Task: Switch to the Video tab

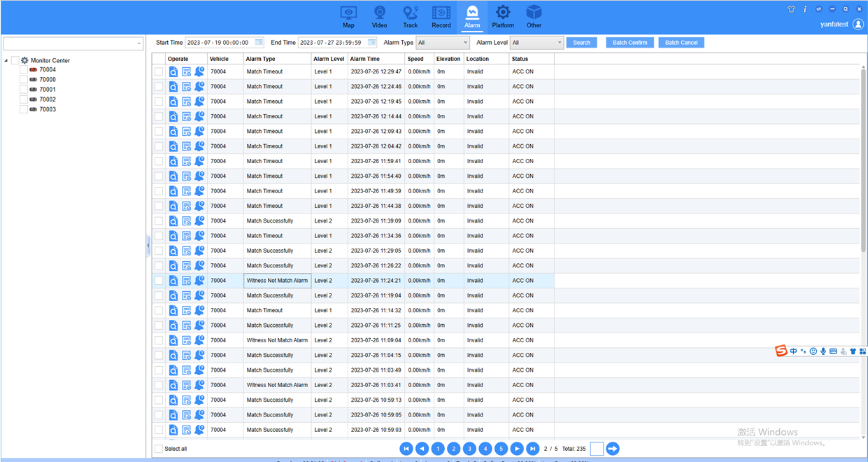Action: [x=379, y=17]
